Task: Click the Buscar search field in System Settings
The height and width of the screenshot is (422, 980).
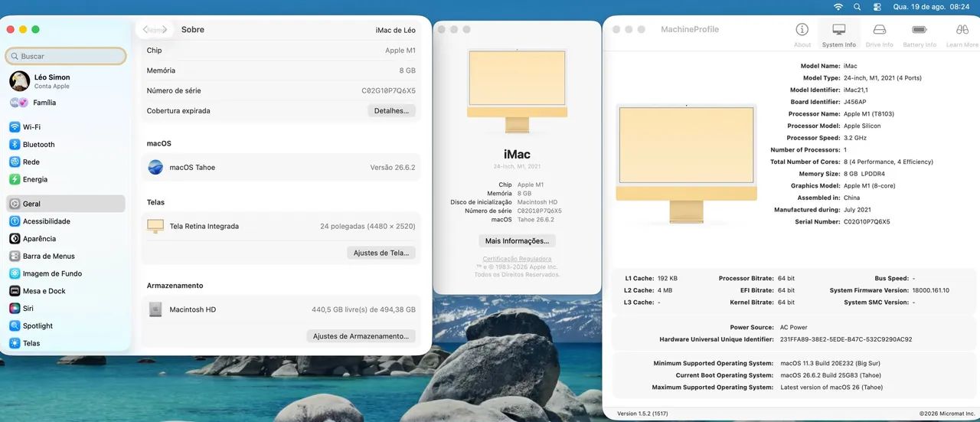Action: (66, 56)
